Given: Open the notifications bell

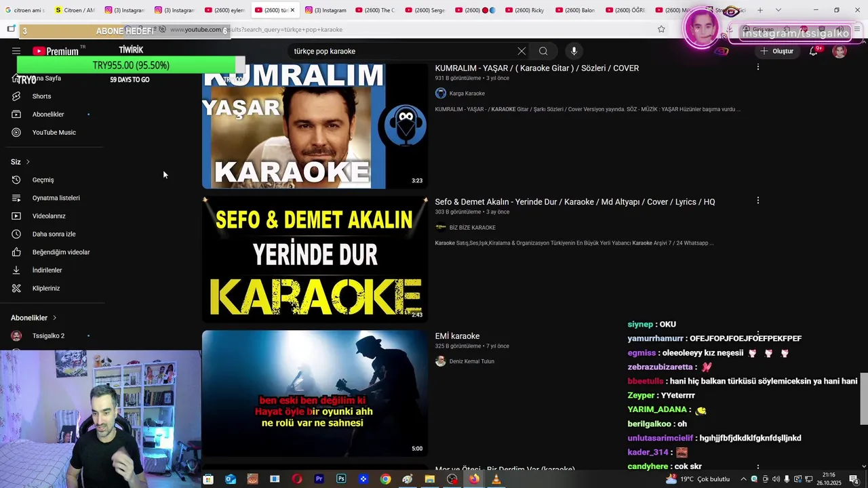Looking at the screenshot, I should (x=813, y=51).
